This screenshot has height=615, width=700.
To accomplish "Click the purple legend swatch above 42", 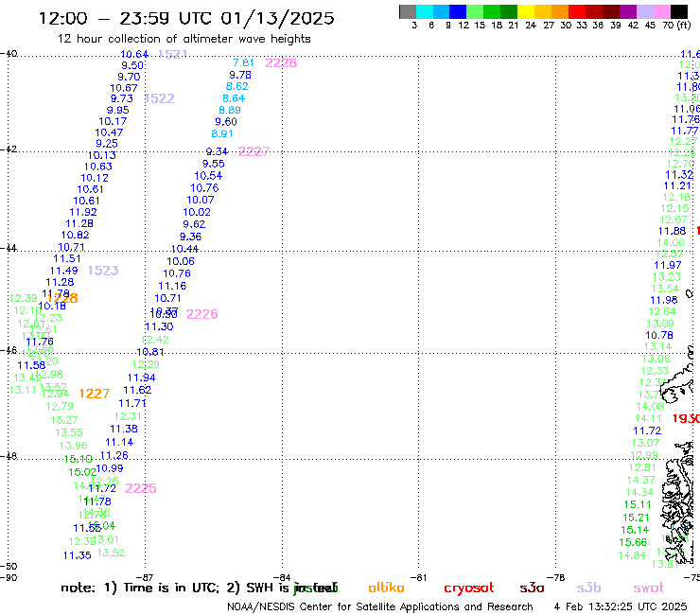I will point(628,11).
